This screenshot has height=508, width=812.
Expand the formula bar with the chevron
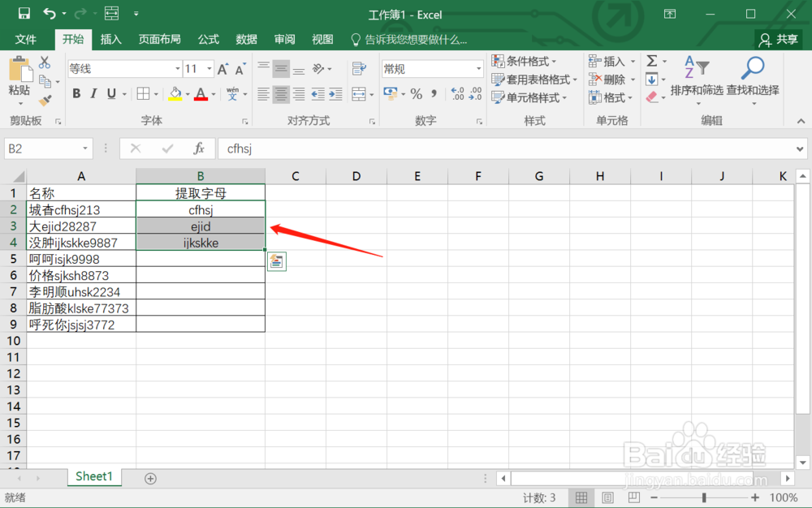(x=800, y=149)
